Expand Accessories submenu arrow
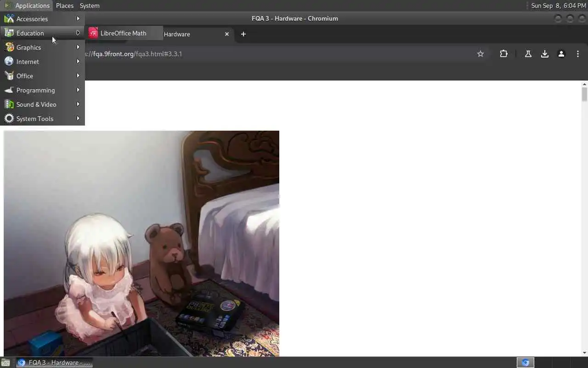Viewport: 588px width, 368px height. tap(78, 19)
